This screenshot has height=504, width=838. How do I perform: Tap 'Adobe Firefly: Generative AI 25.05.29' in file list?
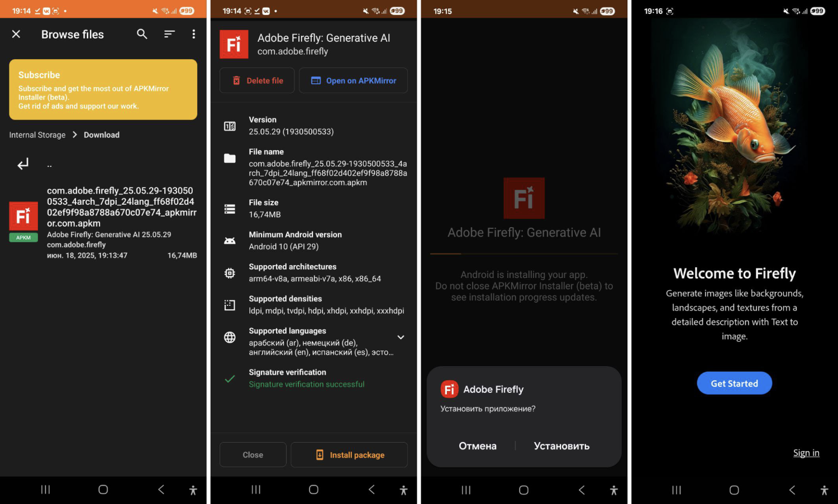[x=109, y=234]
